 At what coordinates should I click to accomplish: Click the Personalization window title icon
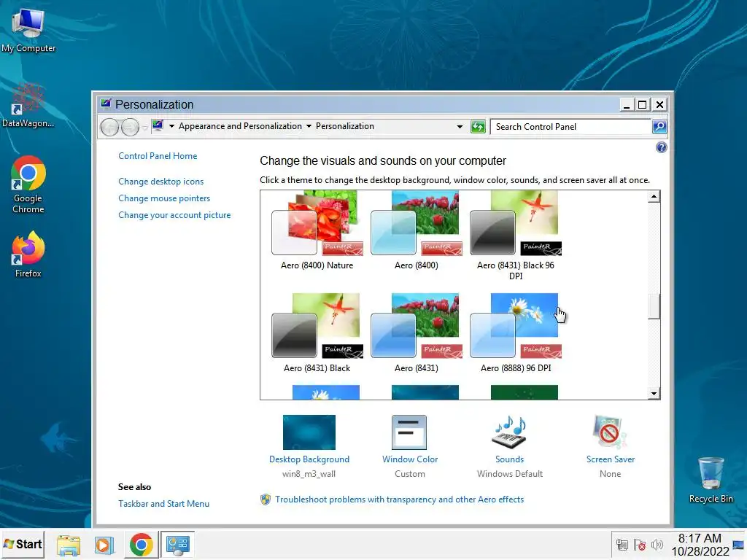pos(106,104)
